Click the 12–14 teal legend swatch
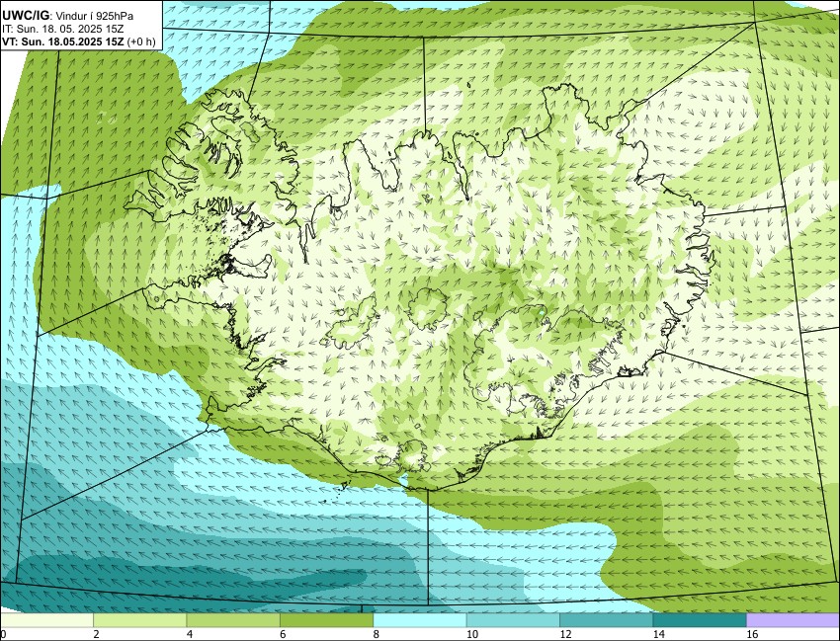 click(x=606, y=620)
